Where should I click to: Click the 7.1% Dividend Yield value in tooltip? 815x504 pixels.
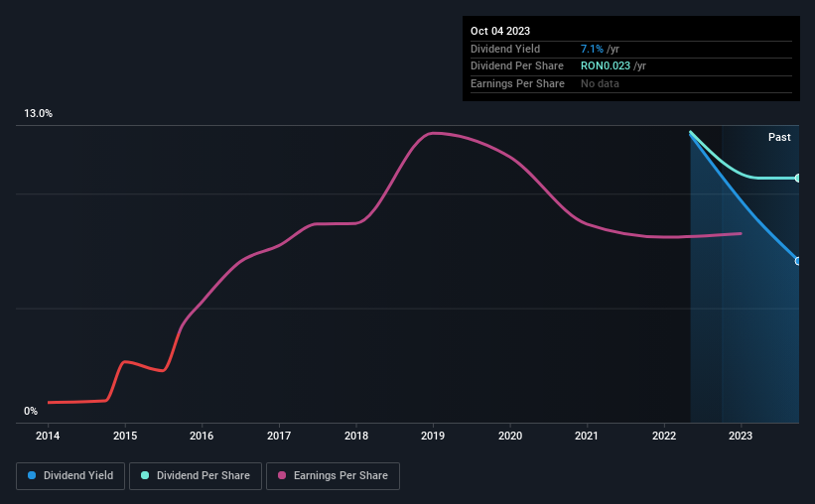(592, 49)
